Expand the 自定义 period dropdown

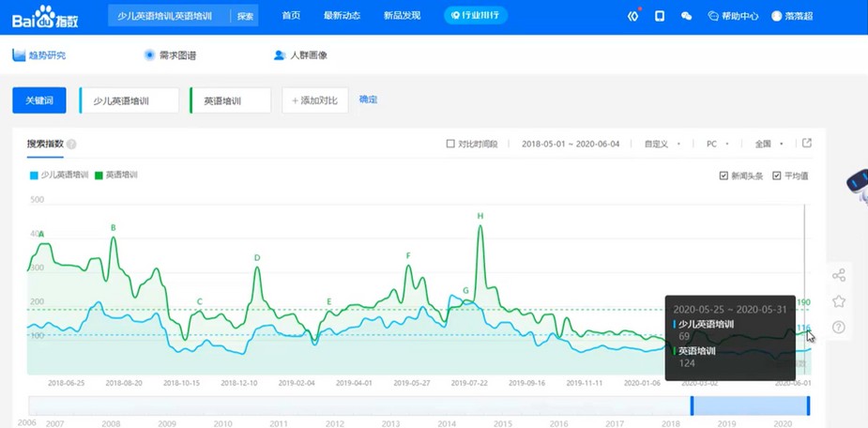coord(662,144)
